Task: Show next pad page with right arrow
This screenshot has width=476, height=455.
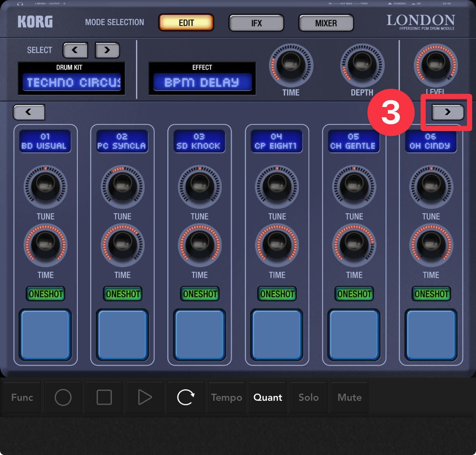Action: [x=448, y=112]
